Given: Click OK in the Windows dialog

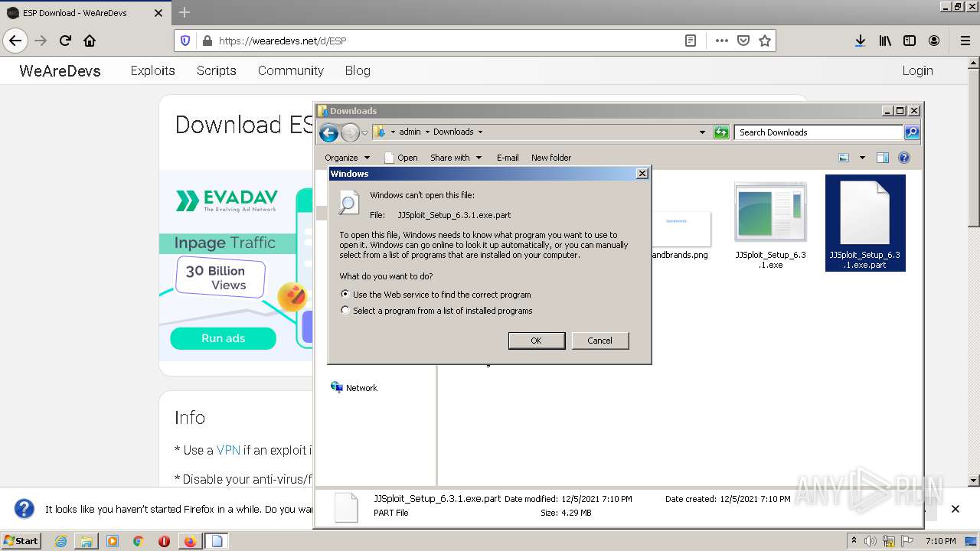Looking at the screenshot, I should pos(537,341).
